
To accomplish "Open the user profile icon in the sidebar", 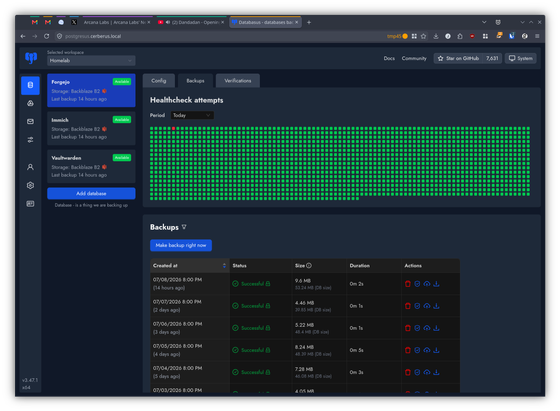I will pos(30,167).
